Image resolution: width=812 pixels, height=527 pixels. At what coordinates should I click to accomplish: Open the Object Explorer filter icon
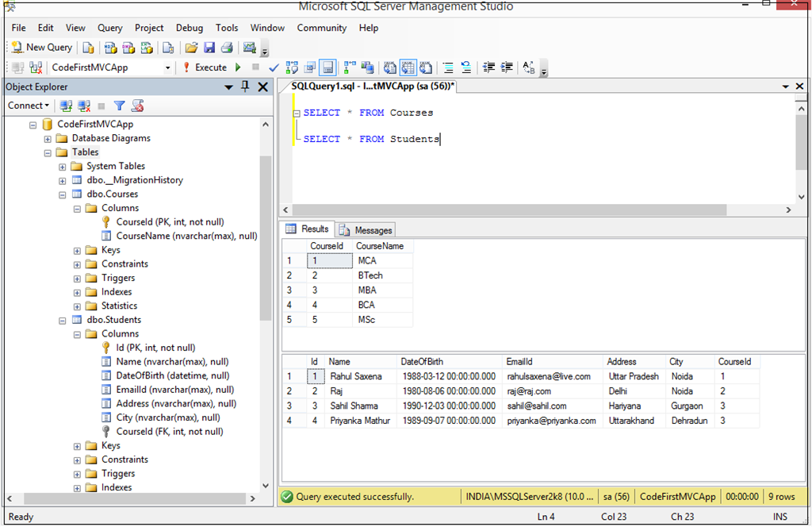coord(119,105)
